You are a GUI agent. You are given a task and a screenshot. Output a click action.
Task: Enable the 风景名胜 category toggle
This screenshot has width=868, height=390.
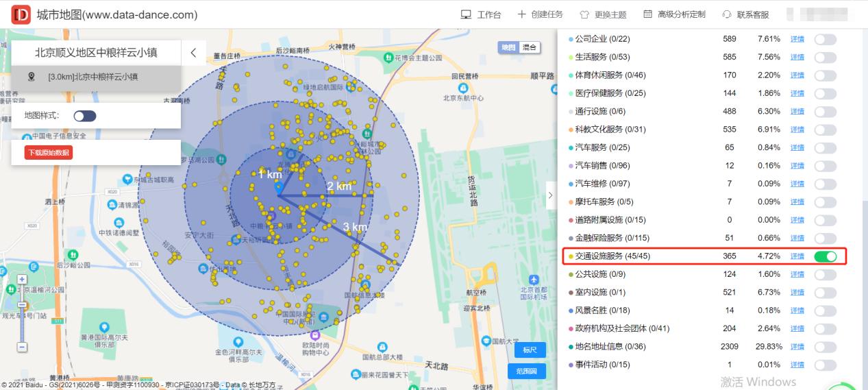click(x=825, y=310)
